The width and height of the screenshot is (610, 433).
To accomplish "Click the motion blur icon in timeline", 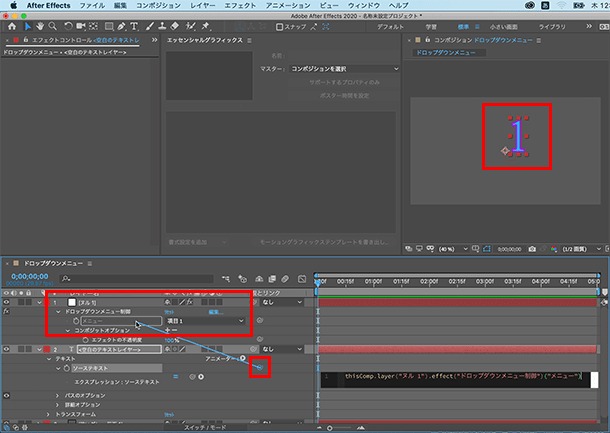I will tap(285, 279).
